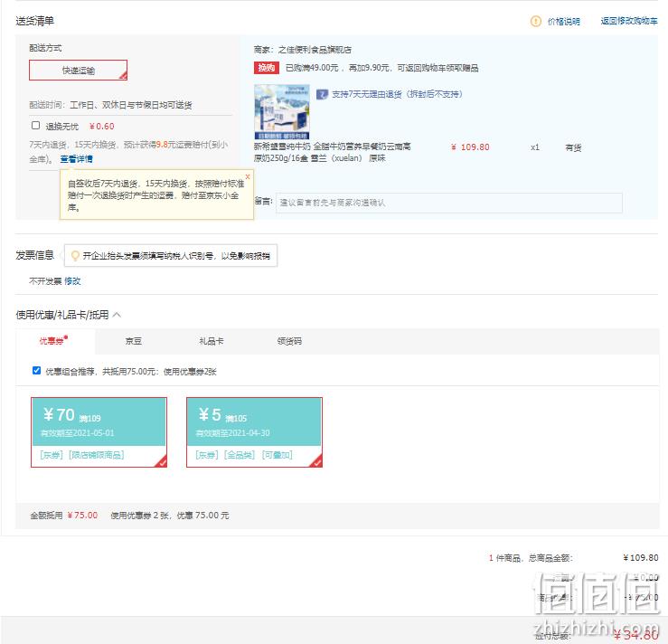Switch to 领货码 tab
The image size is (668, 644).
click(x=289, y=341)
